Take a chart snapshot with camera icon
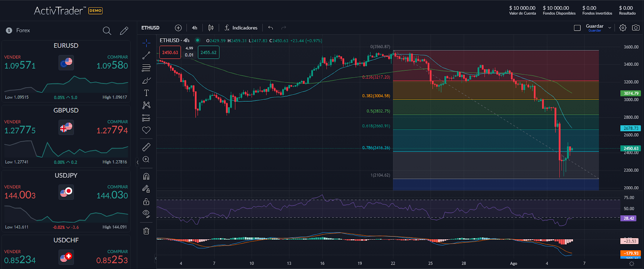Image resolution: width=644 pixels, height=269 pixels. (636, 28)
